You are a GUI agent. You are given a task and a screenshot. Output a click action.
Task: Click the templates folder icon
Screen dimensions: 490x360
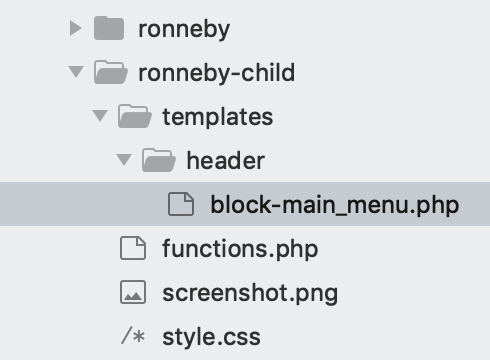(x=135, y=116)
